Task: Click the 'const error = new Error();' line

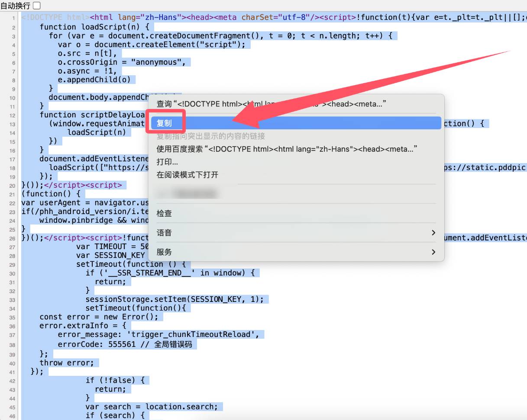Action: (99, 317)
